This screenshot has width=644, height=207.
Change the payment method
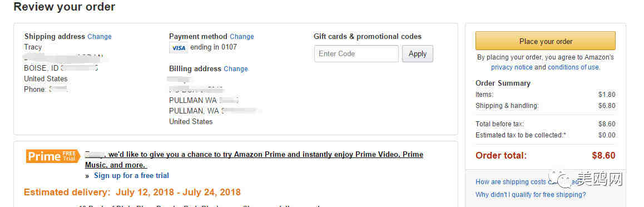tap(242, 37)
